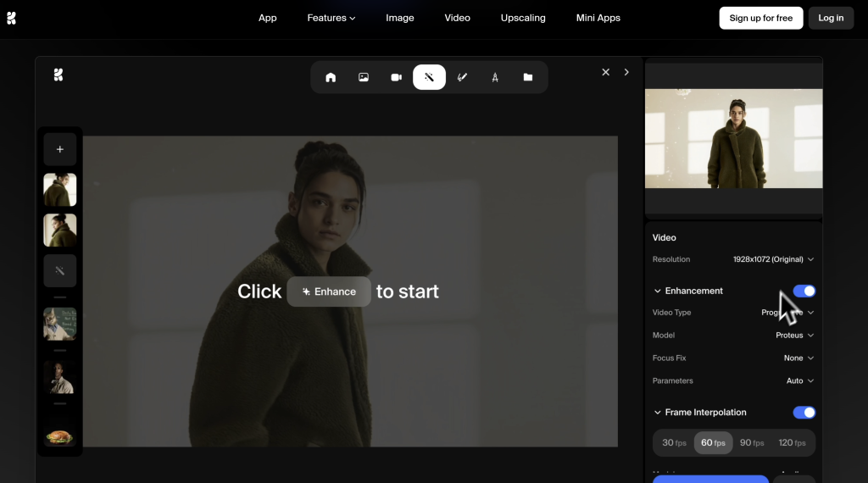Select the burger thumbnail in the sidebar
This screenshot has height=483, width=868.
click(x=60, y=436)
